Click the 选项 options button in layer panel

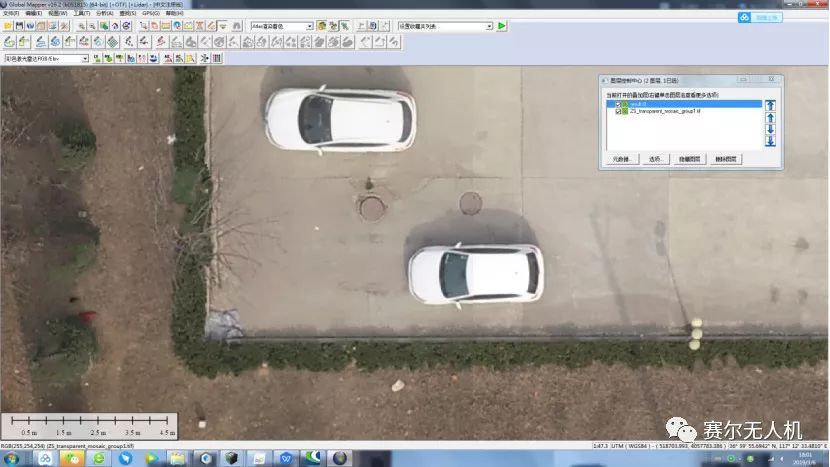[655, 159]
